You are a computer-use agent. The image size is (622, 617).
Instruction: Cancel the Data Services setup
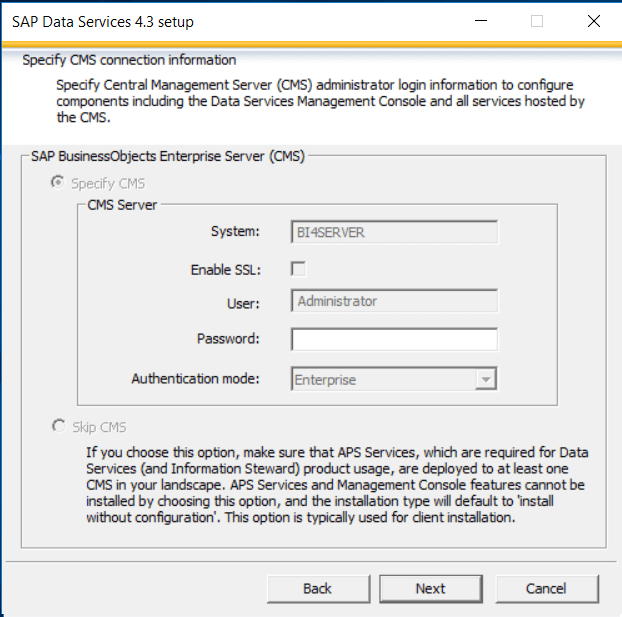547,589
